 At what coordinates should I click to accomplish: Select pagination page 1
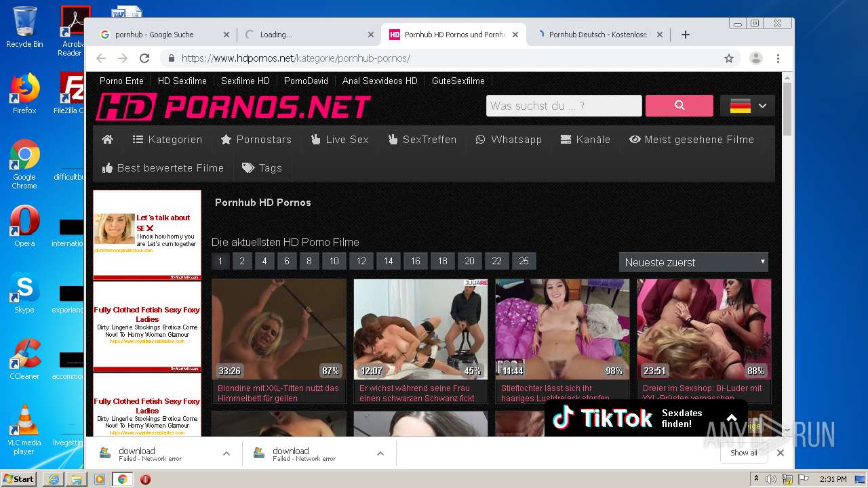220,261
